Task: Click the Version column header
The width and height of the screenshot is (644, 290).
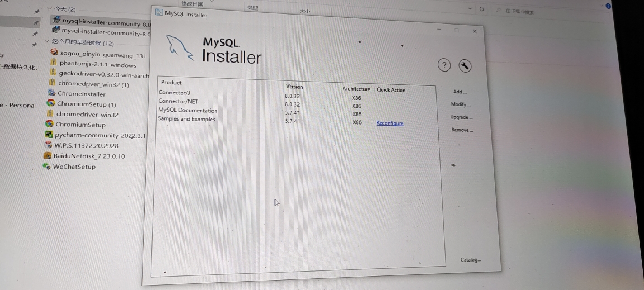Action: [295, 87]
